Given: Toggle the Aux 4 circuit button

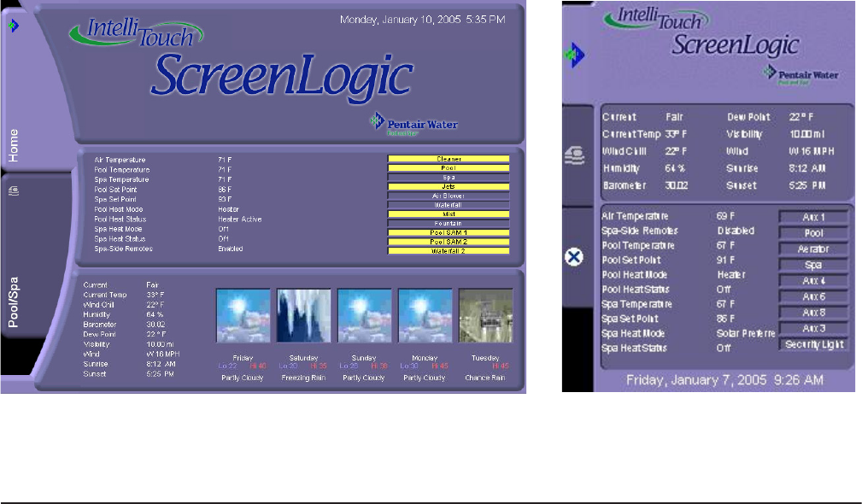Looking at the screenshot, I should click(813, 281).
